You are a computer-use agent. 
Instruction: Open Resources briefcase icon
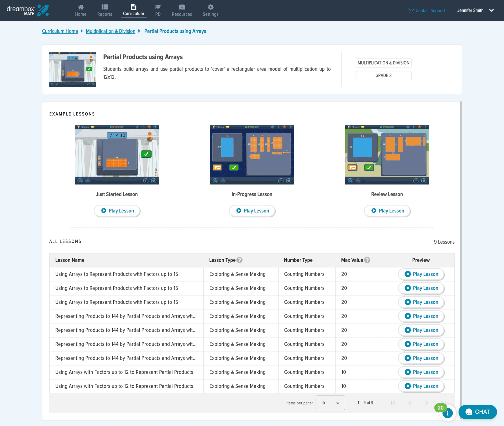(x=182, y=7)
